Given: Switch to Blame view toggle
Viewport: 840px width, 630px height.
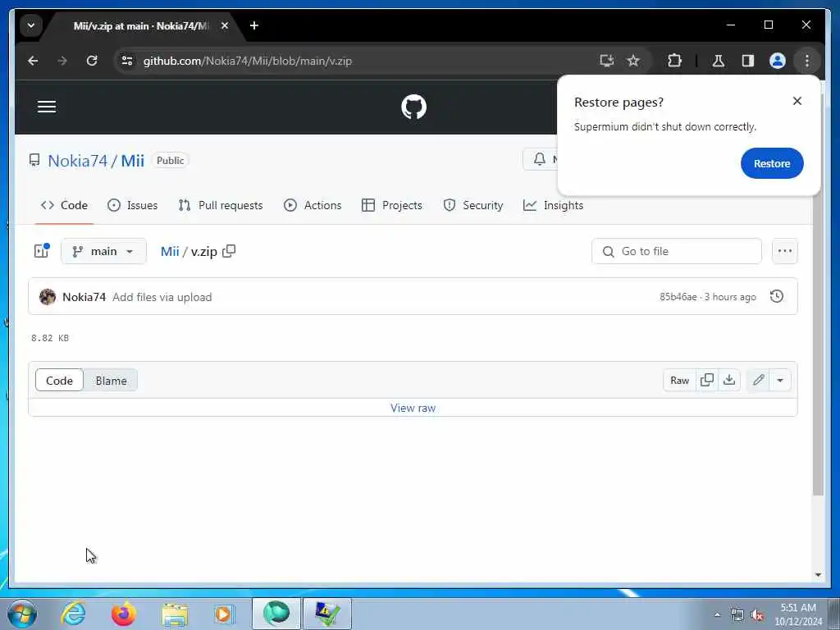Looking at the screenshot, I should pos(111,381).
